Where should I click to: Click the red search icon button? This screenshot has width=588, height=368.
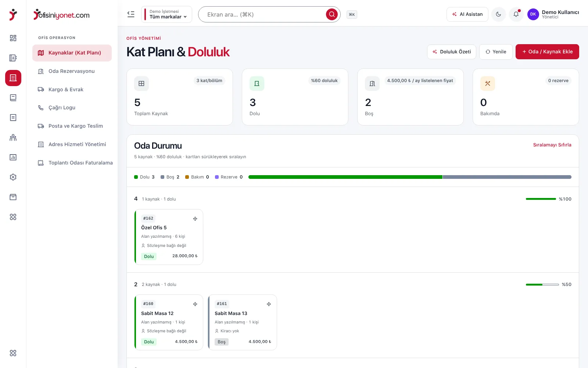pyautogui.click(x=332, y=14)
